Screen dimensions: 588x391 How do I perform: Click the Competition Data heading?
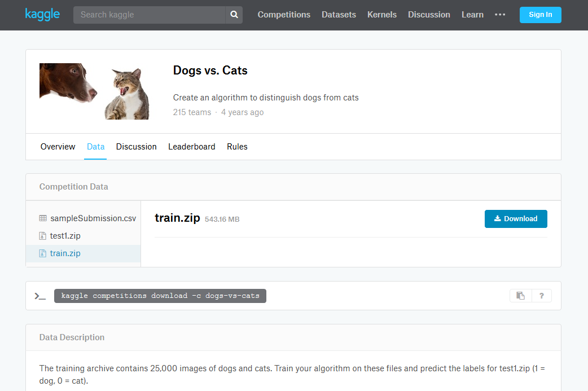point(73,187)
